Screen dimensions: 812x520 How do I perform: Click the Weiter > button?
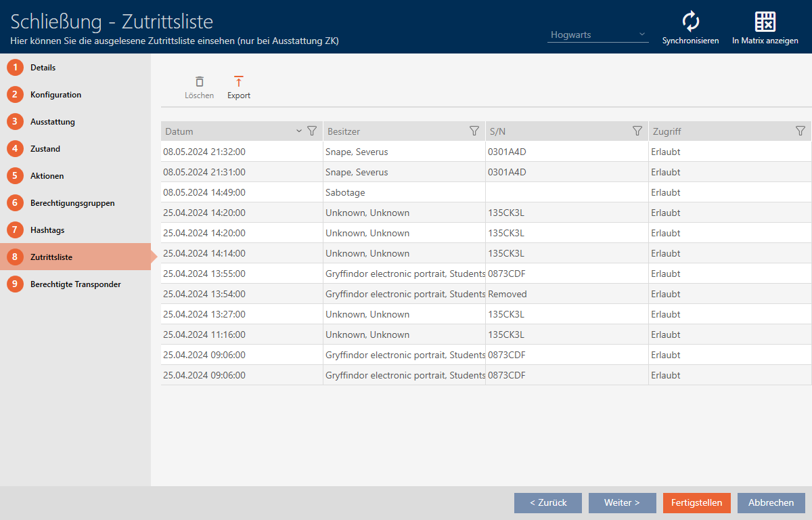click(622, 503)
